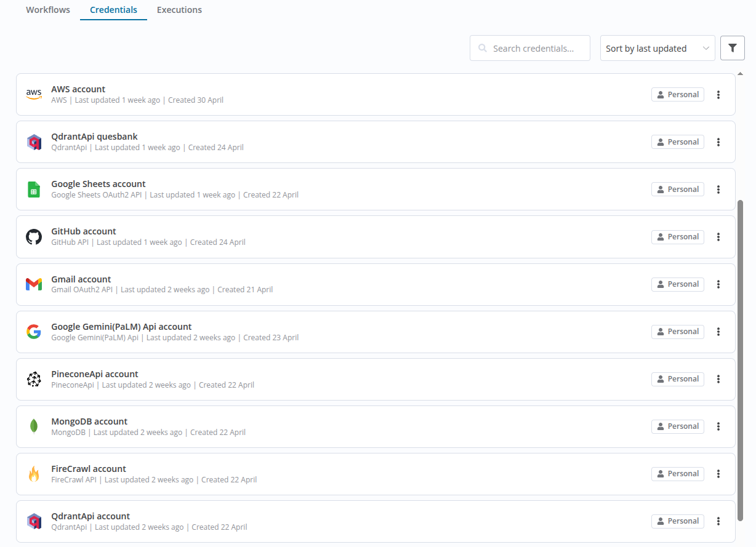Screen dimensions: 756x547
Task: Open the kebab menu for MongoDB account
Action: point(718,426)
